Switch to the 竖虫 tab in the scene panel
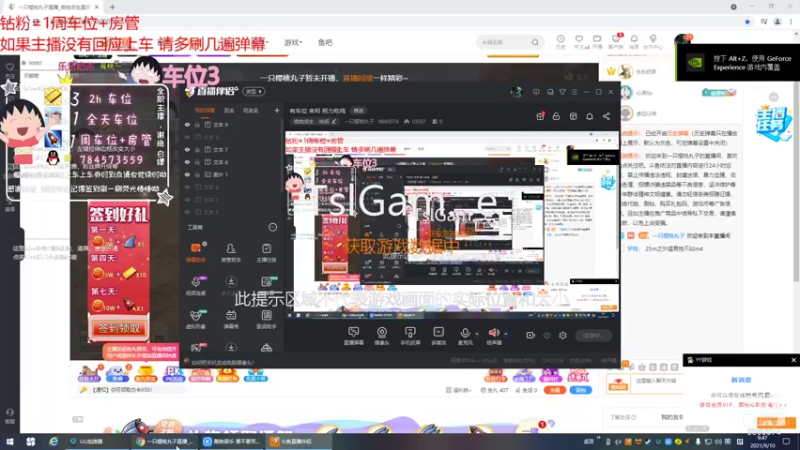This screenshot has height=450, width=800. click(x=229, y=110)
